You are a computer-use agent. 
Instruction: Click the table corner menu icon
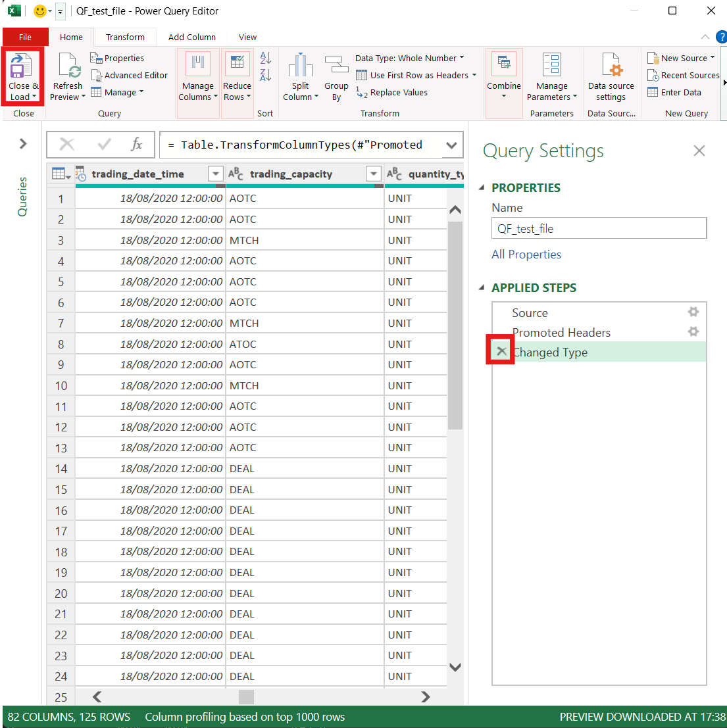[x=61, y=174]
